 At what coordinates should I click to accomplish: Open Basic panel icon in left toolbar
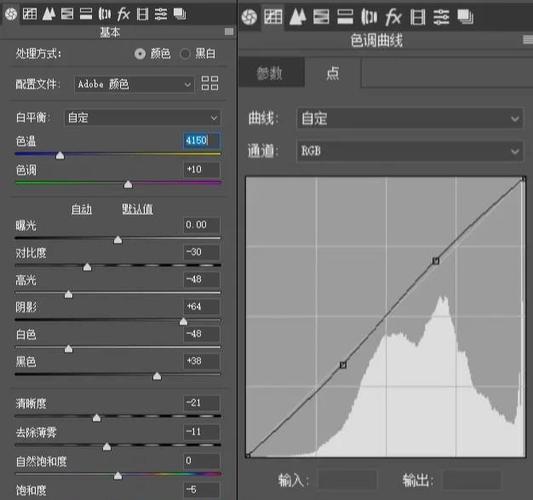pyautogui.click(x=11, y=14)
